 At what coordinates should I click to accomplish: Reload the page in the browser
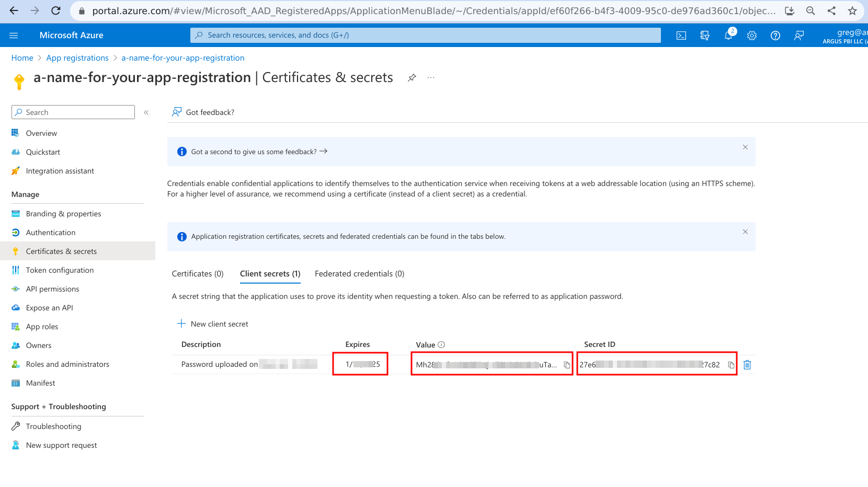click(x=56, y=10)
